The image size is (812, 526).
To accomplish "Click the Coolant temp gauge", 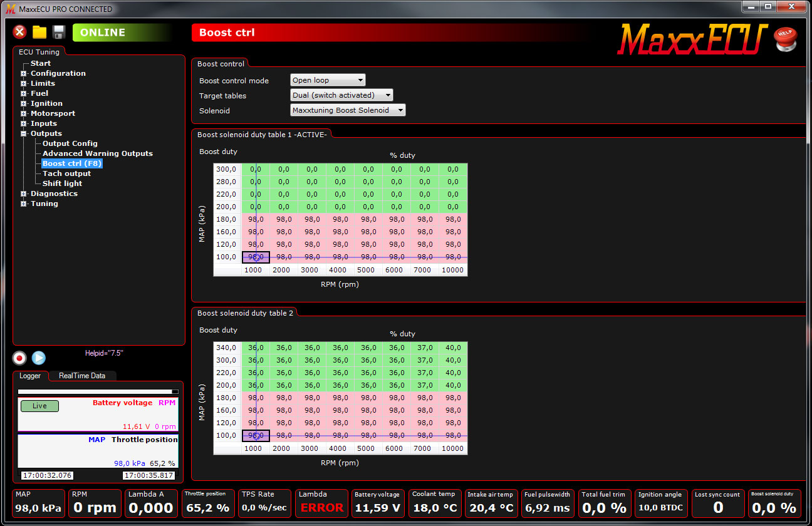I will [x=434, y=503].
